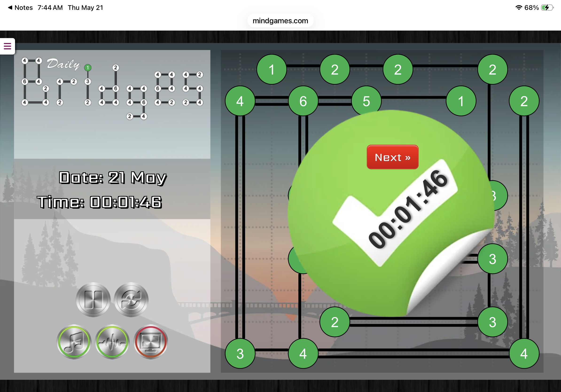Tap the 7:44 AM clock in status bar

pos(50,8)
